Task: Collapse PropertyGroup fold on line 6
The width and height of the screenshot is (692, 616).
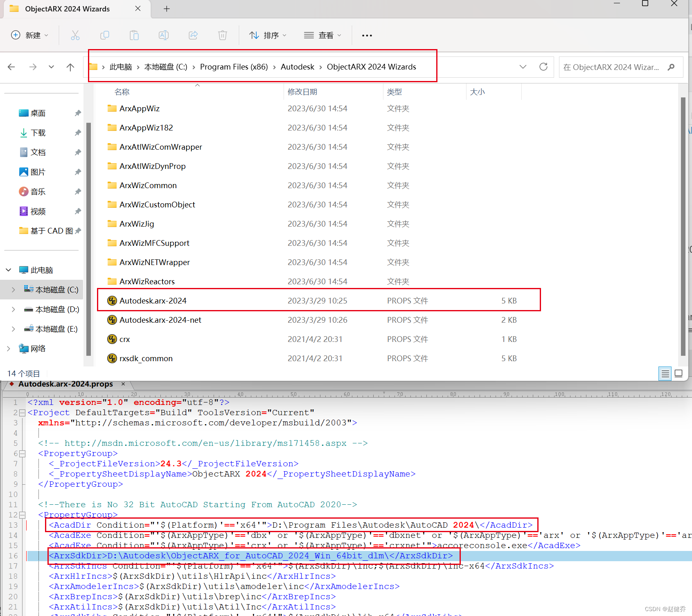Action: (x=23, y=454)
